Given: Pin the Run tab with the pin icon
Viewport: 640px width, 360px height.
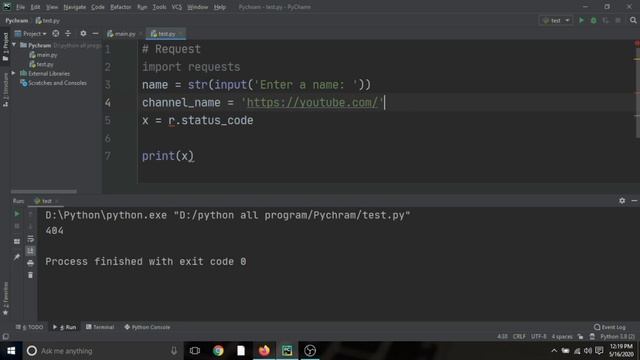Looking at the screenshot, I should tap(17, 257).
